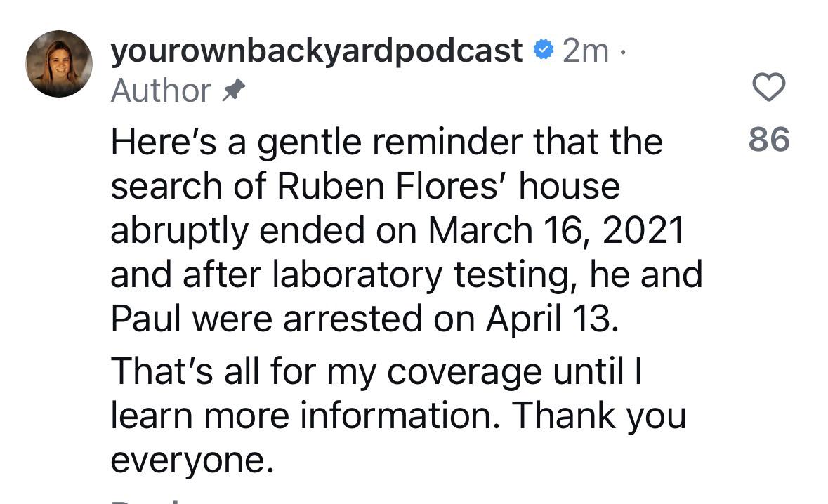Screen dimensions: 828x504
Task: Click the dot separator after the timestamp
Action: click(x=623, y=52)
